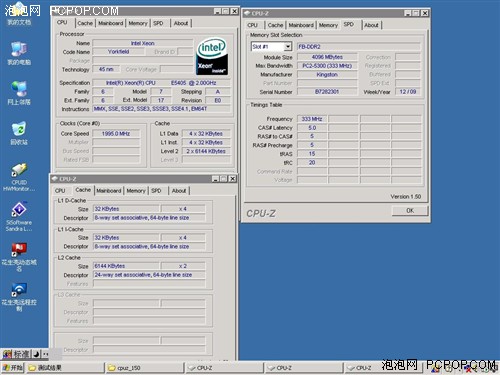Open the 我的文档 desktop icon
The image size is (500, 375).
(19, 15)
